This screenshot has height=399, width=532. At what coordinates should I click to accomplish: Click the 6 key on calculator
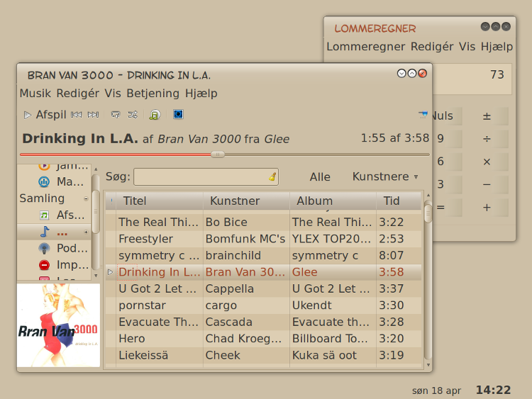coord(447,162)
